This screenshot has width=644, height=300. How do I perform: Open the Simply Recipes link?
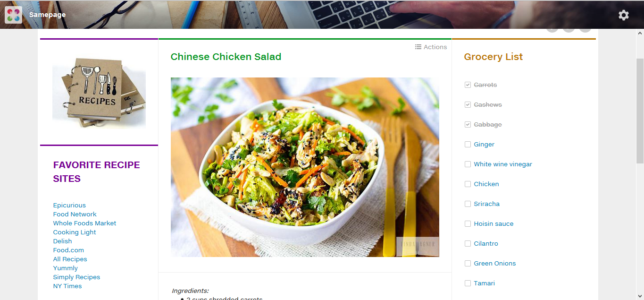pyautogui.click(x=76, y=277)
